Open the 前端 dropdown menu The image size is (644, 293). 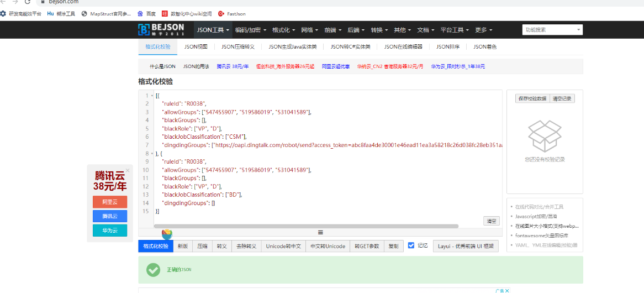[332, 30]
